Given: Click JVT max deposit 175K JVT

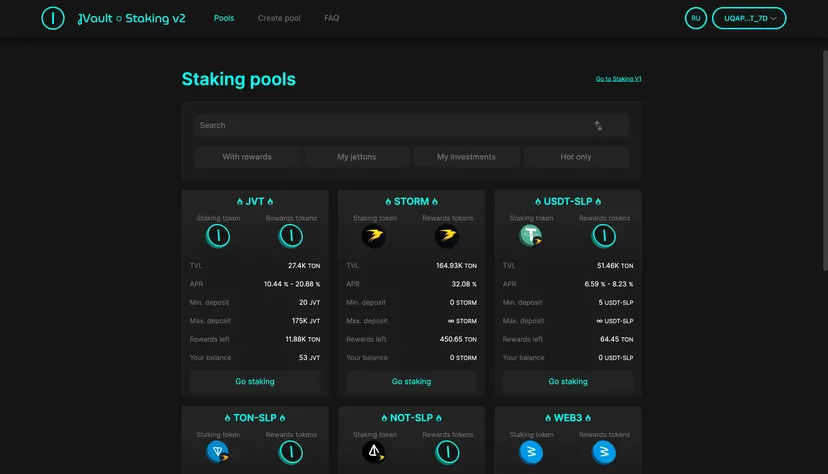Looking at the screenshot, I should [306, 321].
